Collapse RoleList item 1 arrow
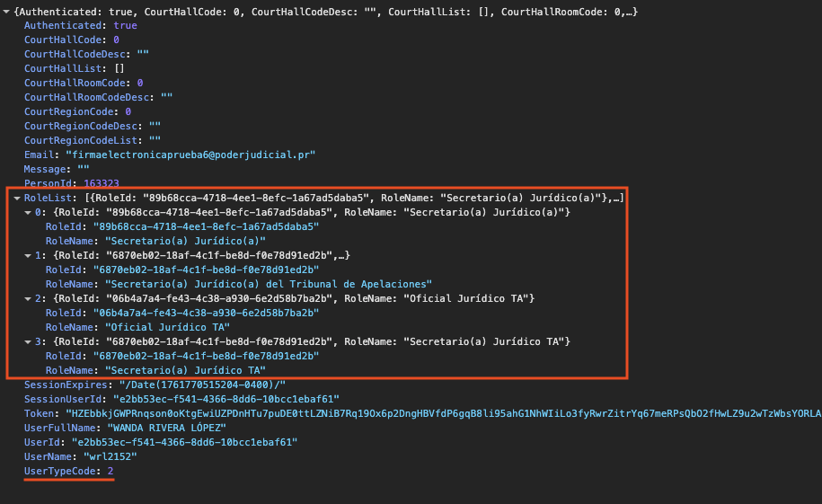 28,255
